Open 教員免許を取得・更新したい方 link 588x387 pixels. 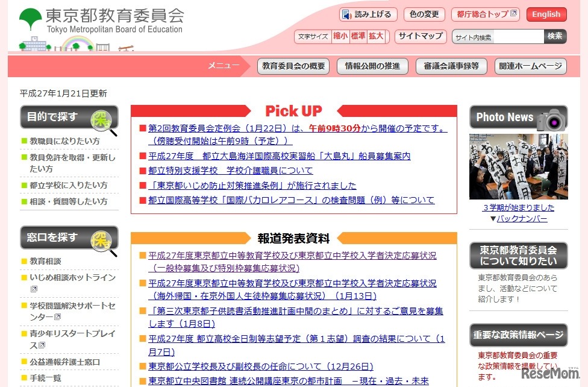click(x=72, y=163)
